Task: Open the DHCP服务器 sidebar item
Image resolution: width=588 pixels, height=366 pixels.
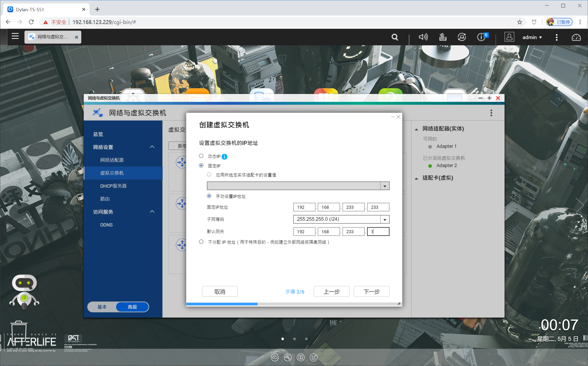Action: [x=113, y=186]
